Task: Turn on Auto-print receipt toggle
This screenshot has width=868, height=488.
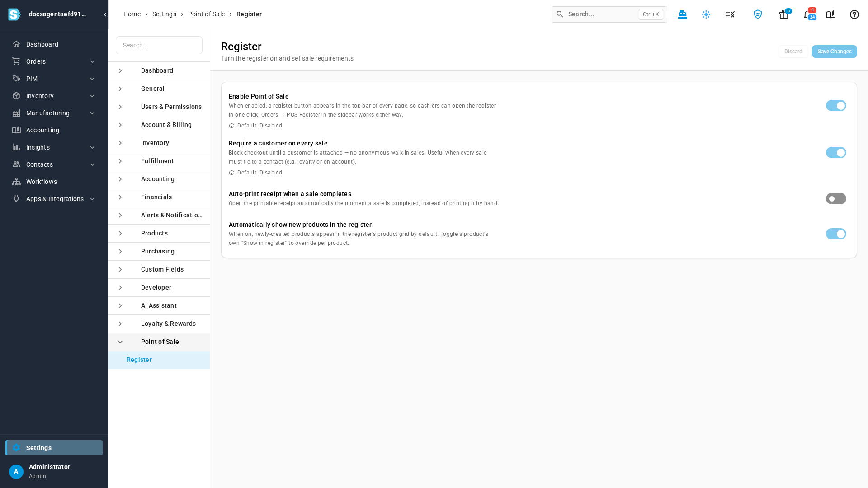Action: tap(836, 199)
